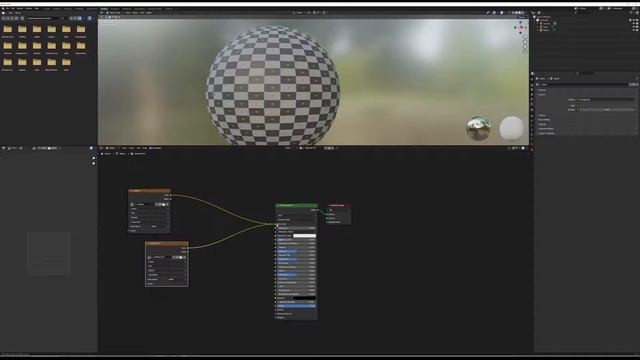Expand the Volume panel in World properties
This screenshot has width=640, height=360.
pos(542,116)
